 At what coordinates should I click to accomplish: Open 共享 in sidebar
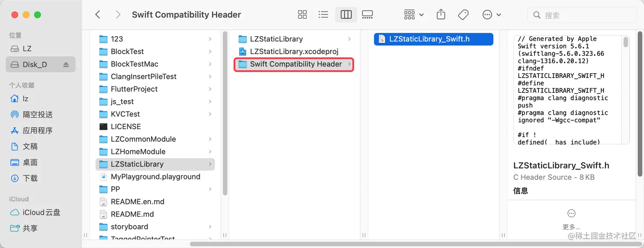click(x=40, y=228)
